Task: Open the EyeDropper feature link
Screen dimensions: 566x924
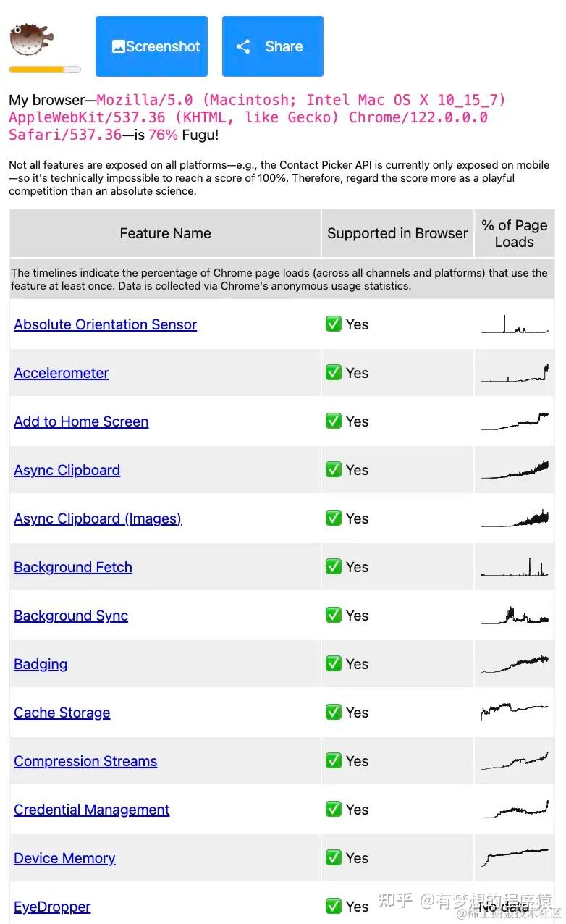Action: click(52, 907)
